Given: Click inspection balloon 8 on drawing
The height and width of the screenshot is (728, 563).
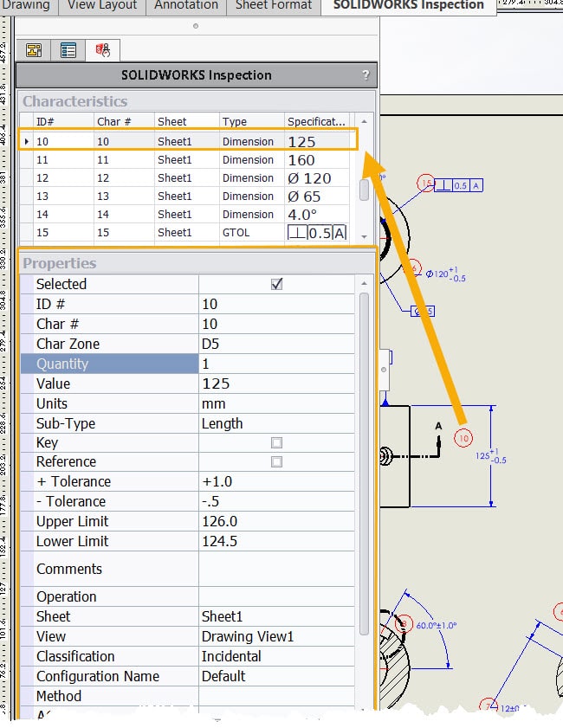Looking at the screenshot, I should pyautogui.click(x=404, y=623).
